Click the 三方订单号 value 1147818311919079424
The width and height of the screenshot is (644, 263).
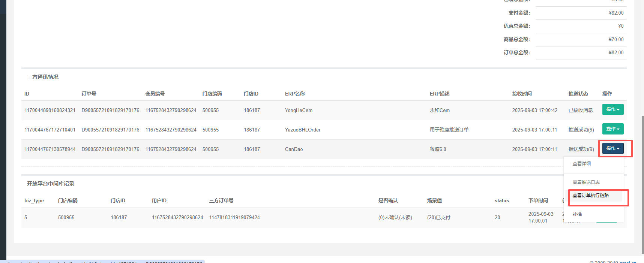pos(234,218)
